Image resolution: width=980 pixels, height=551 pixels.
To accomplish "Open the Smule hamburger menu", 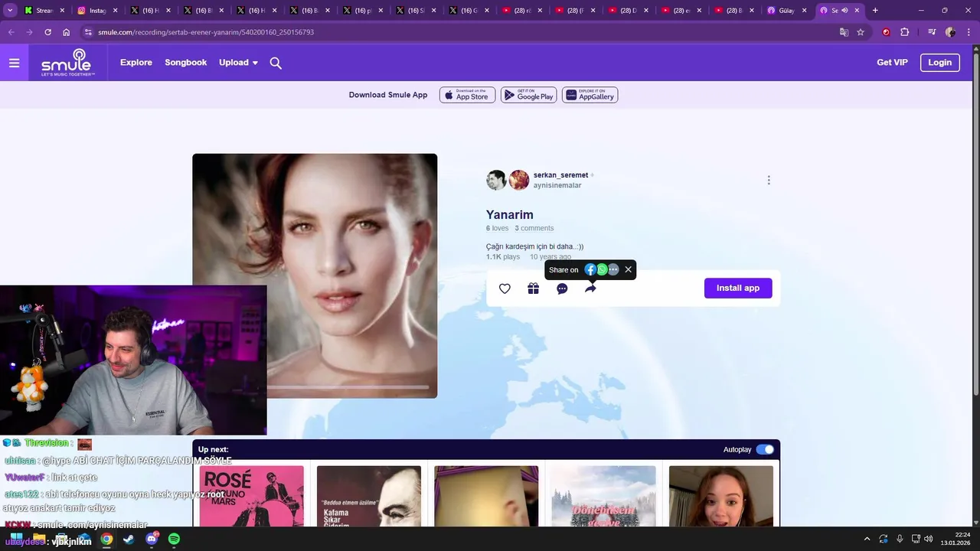I will [x=14, y=63].
